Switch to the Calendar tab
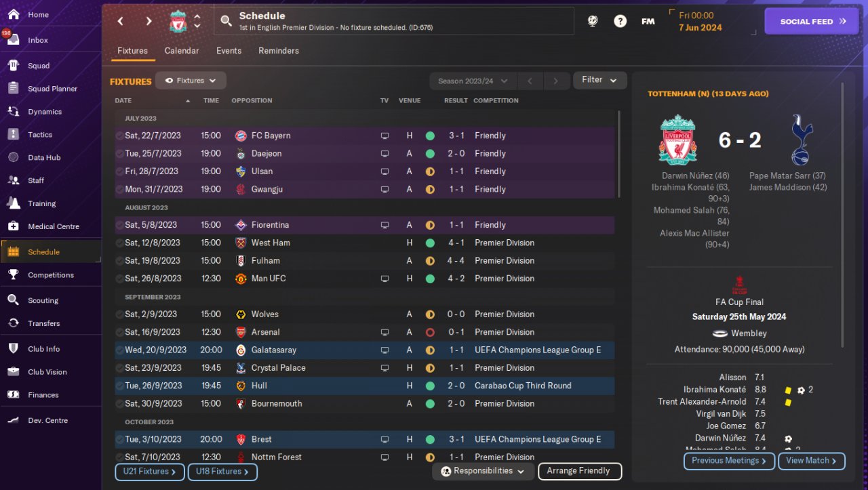Image resolution: width=868 pixels, height=490 pixels. (x=182, y=51)
